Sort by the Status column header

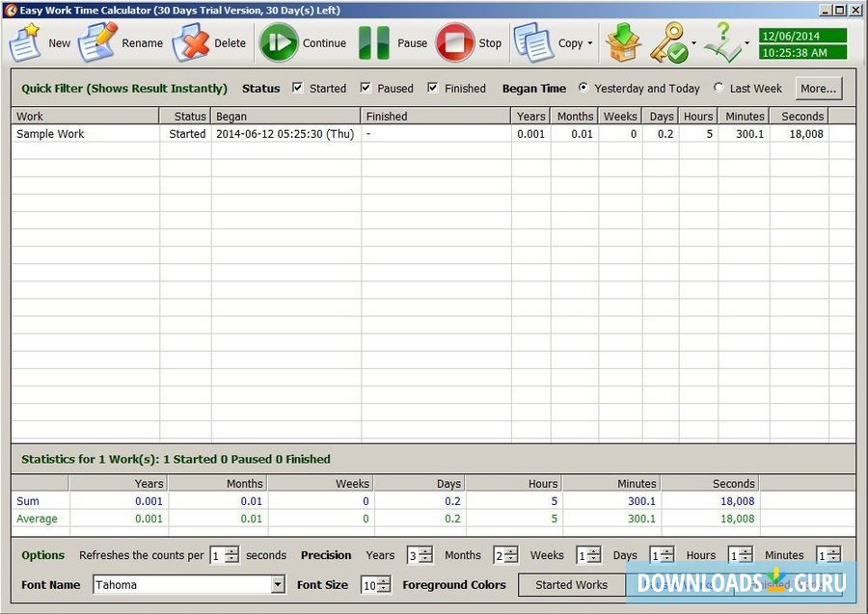click(x=185, y=117)
